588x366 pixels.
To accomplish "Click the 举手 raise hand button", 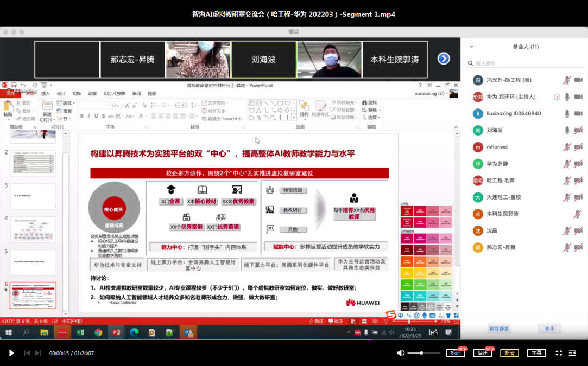I will click(549, 329).
